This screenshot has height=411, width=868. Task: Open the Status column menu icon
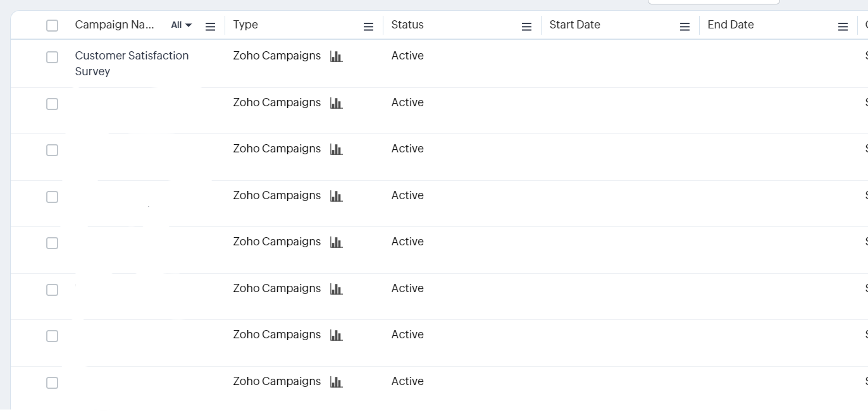click(x=526, y=27)
